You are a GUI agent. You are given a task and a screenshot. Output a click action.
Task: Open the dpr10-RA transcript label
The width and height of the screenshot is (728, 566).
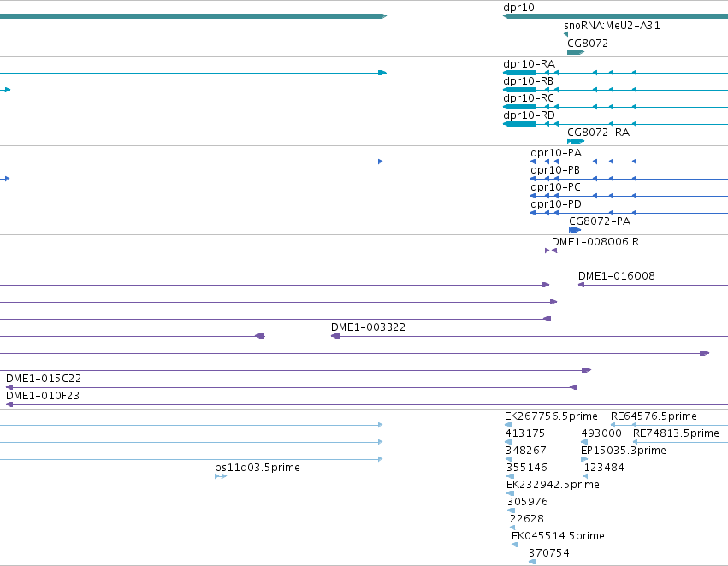coord(529,63)
